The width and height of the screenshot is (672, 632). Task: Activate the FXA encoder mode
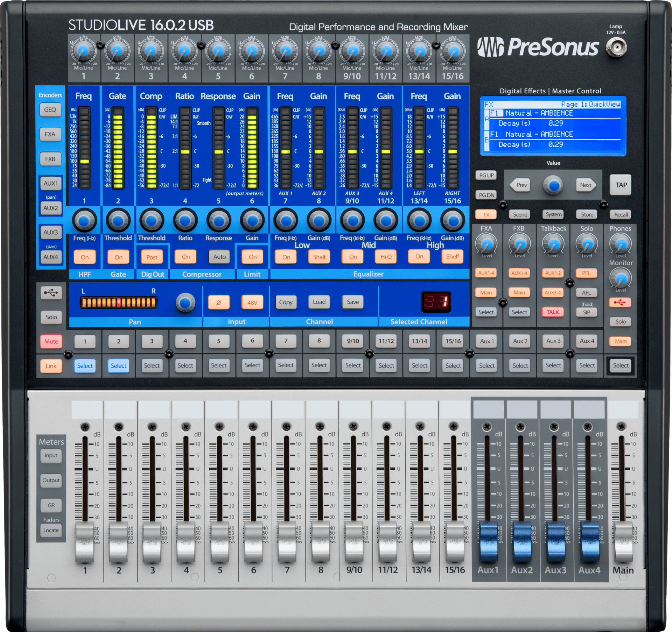click(x=51, y=134)
